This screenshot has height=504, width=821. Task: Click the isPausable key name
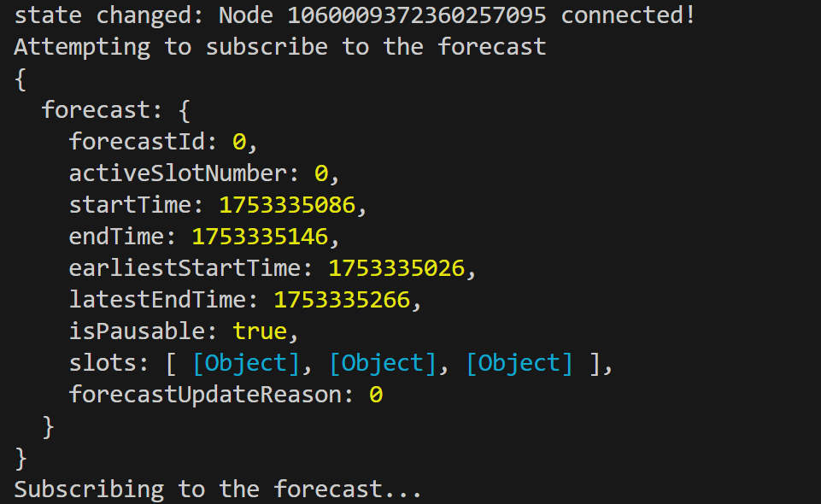(x=137, y=331)
